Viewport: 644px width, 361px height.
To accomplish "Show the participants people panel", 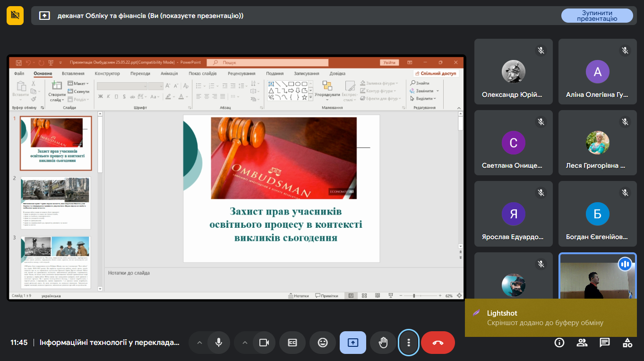I will pyautogui.click(x=582, y=343).
